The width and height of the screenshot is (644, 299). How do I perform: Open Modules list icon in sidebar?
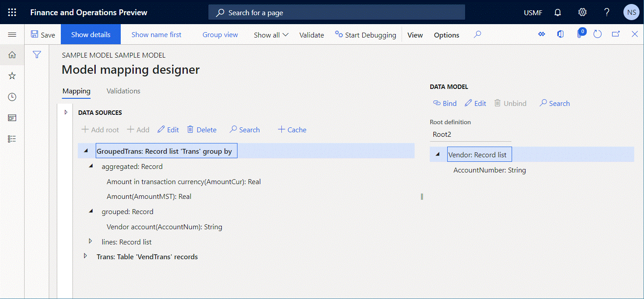point(12,139)
